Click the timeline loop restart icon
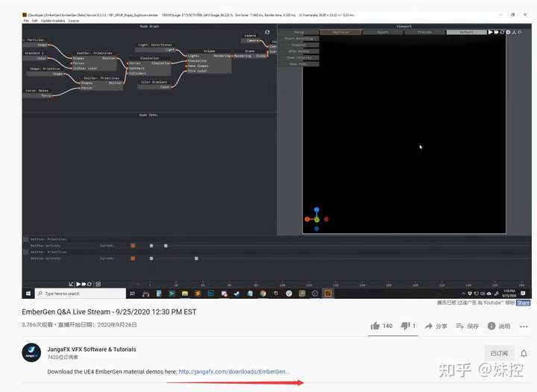The height and width of the screenshot is (392, 537). coord(89,284)
